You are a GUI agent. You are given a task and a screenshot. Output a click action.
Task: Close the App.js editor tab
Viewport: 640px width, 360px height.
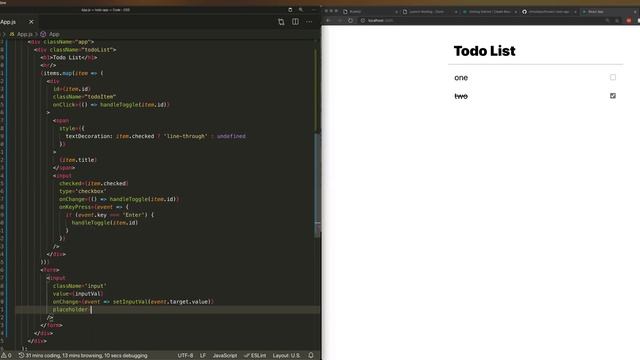coord(31,22)
